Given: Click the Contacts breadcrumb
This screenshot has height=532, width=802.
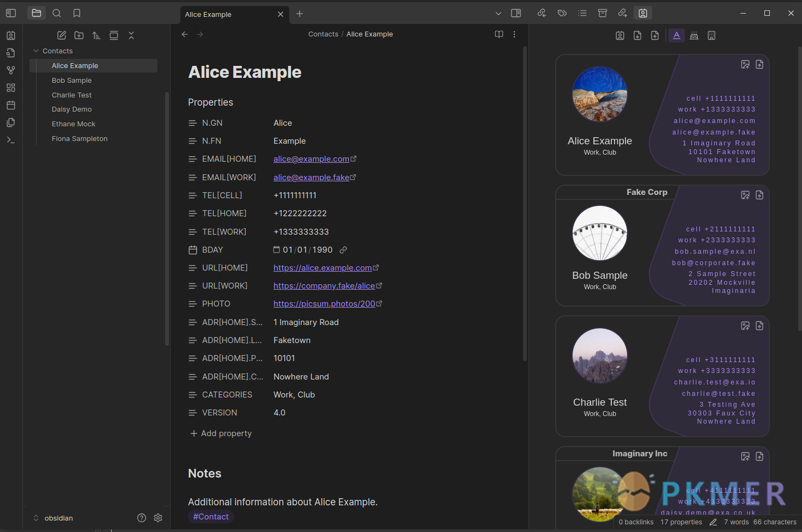Looking at the screenshot, I should [x=323, y=34].
